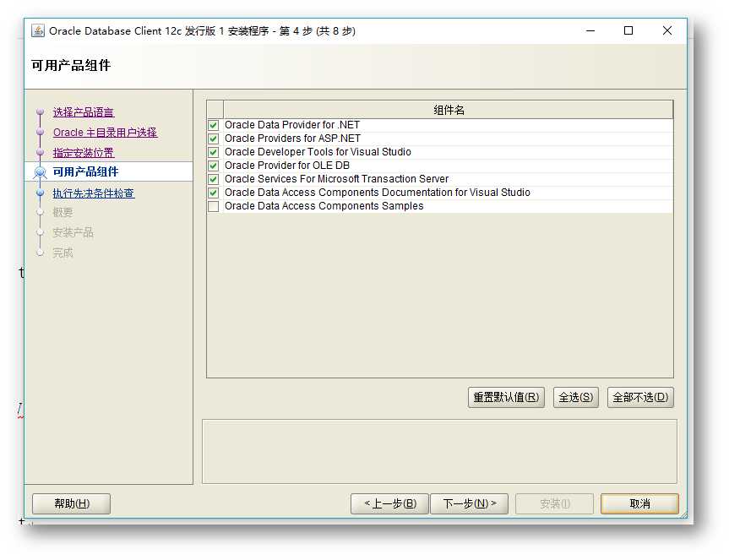The height and width of the screenshot is (560, 729).
Task: Open the 指定安装位置 step link
Action: pos(84,152)
